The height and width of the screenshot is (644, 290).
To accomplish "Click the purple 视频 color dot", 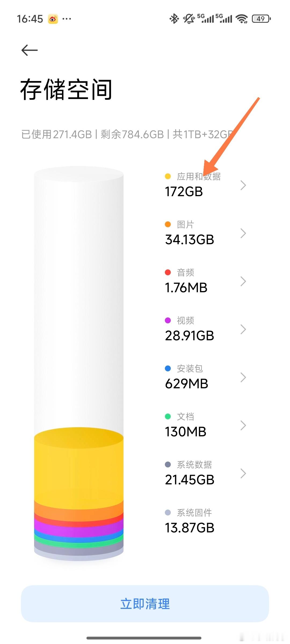I will coord(168,320).
